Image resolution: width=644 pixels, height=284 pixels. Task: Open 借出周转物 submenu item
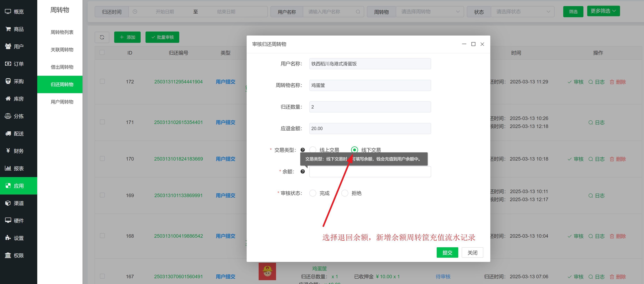(62, 67)
